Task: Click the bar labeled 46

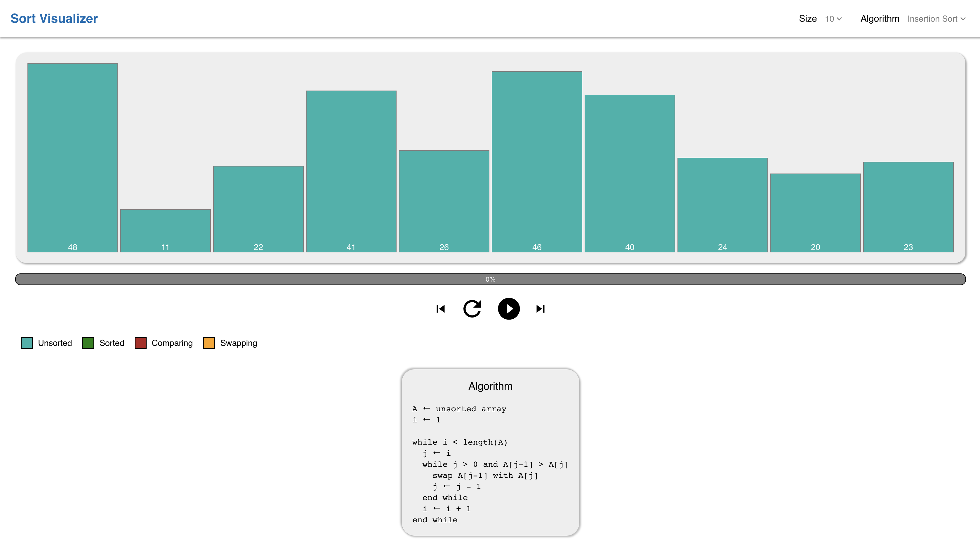Action: pos(536,162)
